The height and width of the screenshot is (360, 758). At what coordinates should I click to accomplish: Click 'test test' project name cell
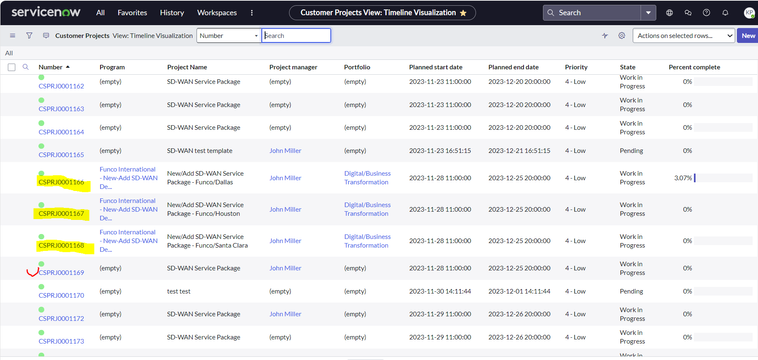[x=179, y=291]
